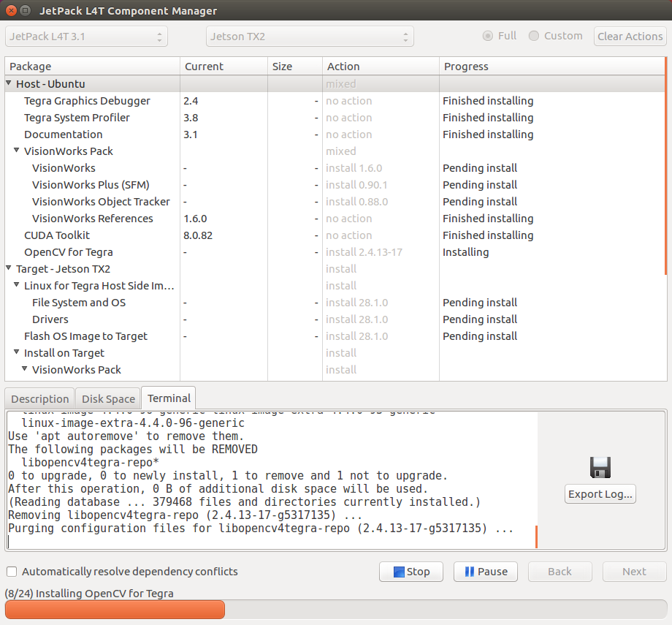Click the floppy disk save icon

pos(600,468)
